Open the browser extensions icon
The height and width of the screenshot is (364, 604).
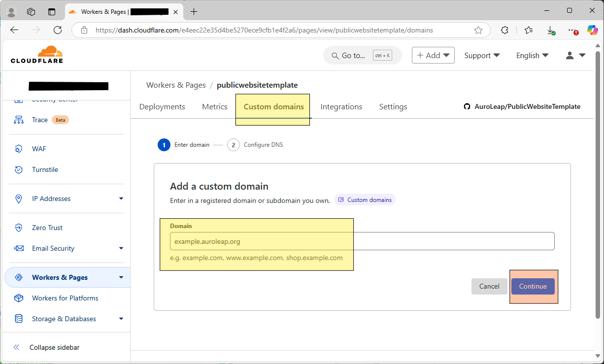[504, 30]
